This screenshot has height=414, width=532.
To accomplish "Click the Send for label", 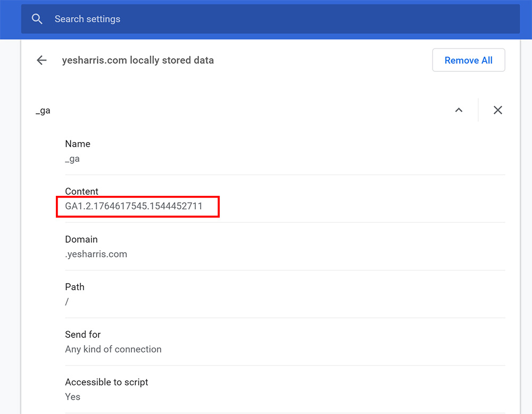I will [83, 335].
